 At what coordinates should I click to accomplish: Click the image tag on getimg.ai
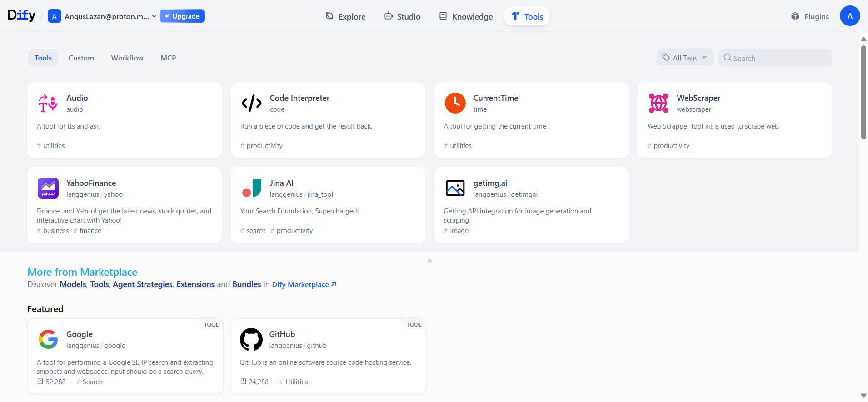(456, 231)
